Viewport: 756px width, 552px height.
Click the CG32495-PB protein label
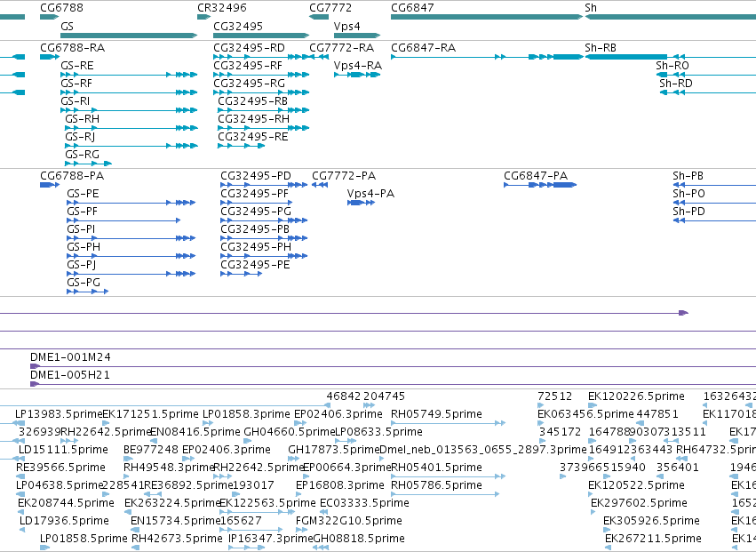point(255,229)
